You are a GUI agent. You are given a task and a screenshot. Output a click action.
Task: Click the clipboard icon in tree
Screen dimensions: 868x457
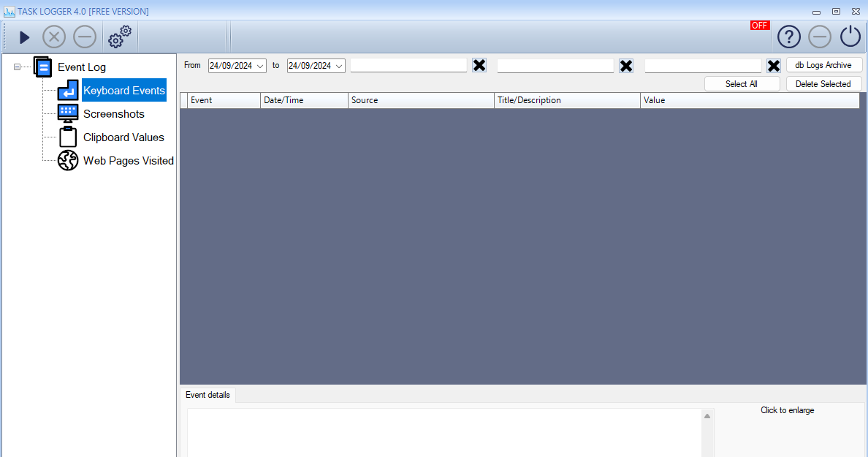[67, 137]
